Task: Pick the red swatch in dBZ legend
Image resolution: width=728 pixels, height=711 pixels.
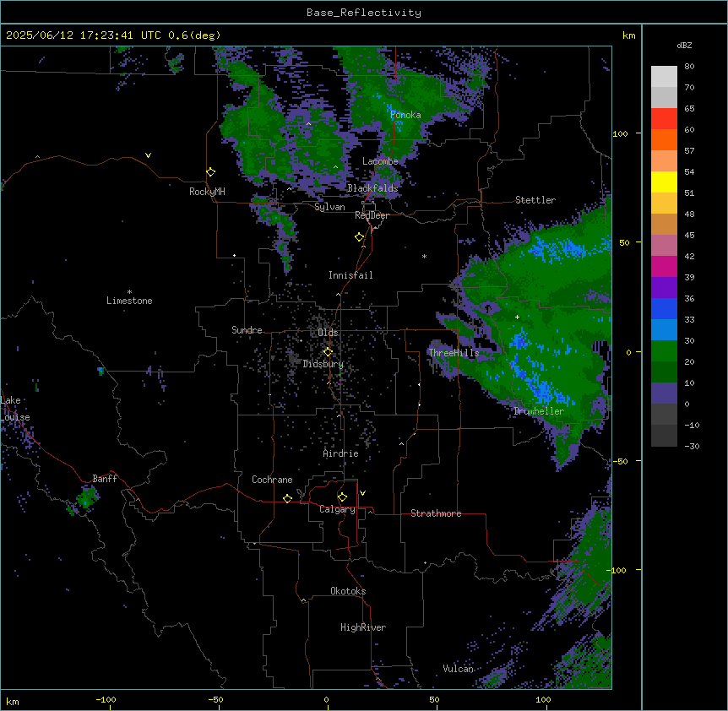Action: pos(664,119)
